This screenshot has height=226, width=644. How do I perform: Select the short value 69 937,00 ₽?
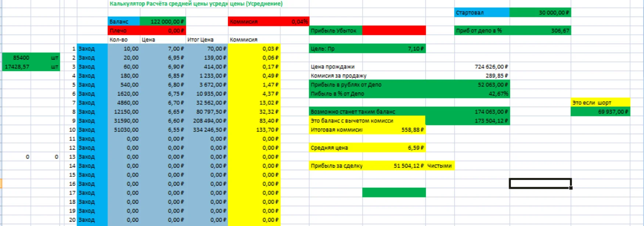point(600,112)
